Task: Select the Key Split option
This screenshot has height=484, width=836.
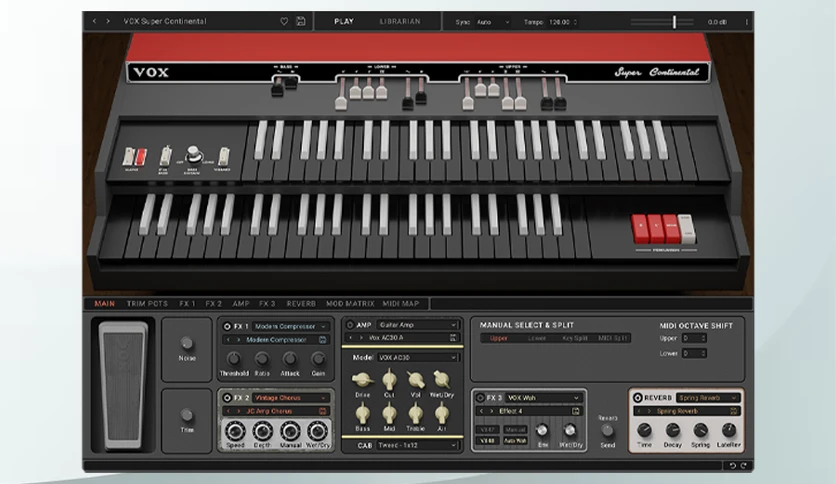Action: (575, 338)
